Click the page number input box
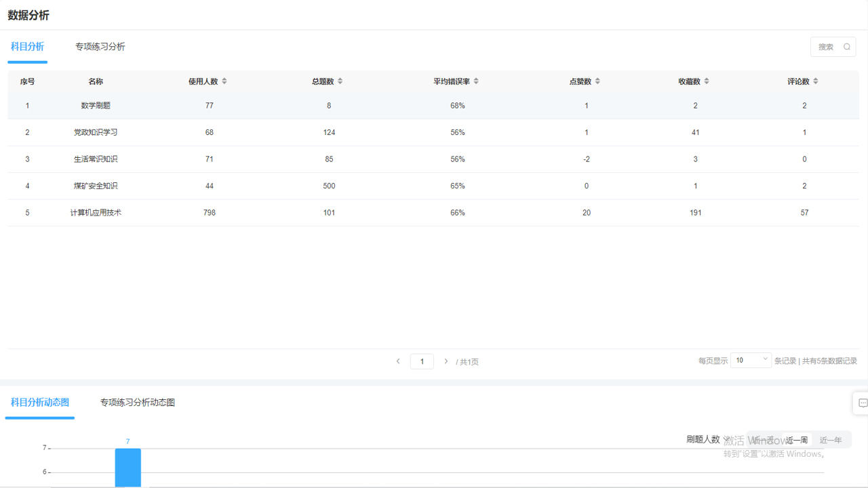 (422, 361)
